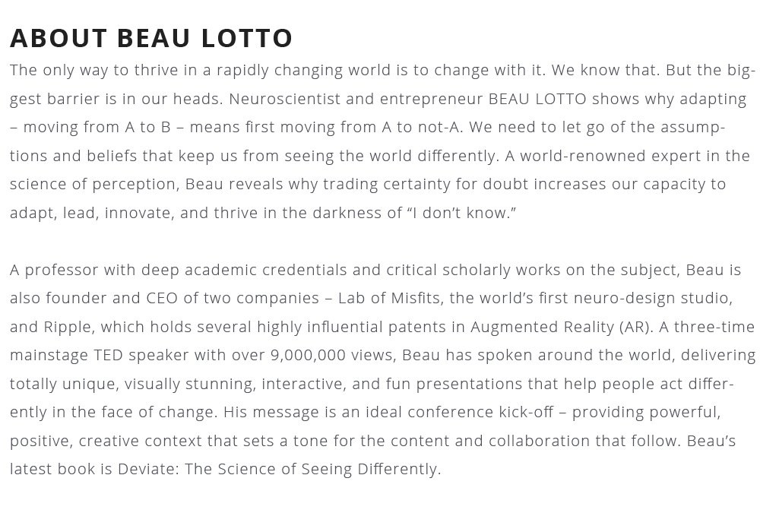The width and height of the screenshot is (760, 532).
Task: Click the phrase "world-renowned expert"
Action: point(604,156)
